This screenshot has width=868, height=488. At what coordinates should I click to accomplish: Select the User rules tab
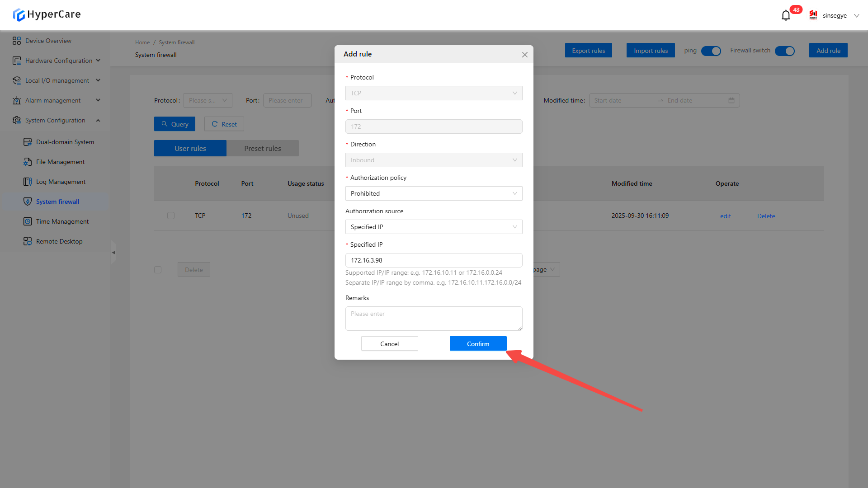coord(190,148)
